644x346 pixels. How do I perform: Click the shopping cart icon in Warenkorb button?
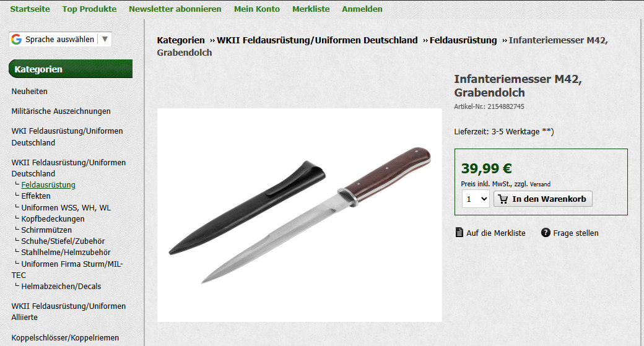[503, 199]
